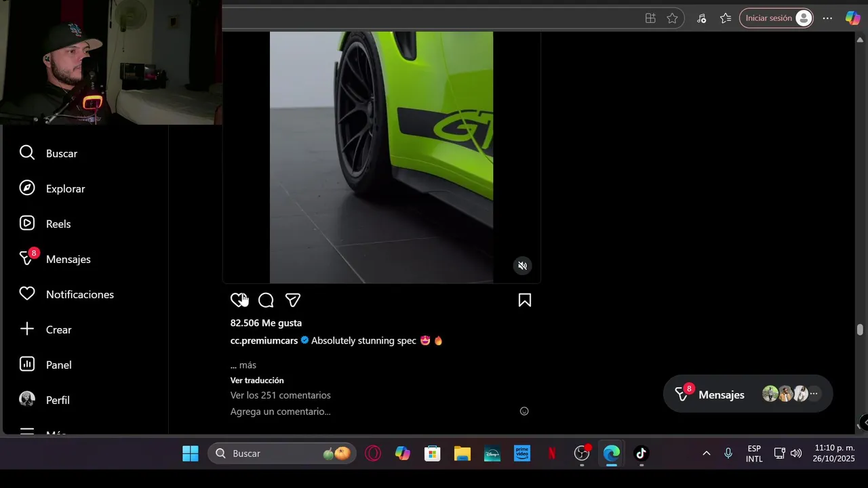Viewport: 868px width, 488px height.
Task: Add page to favorites star icon
Action: point(672,18)
